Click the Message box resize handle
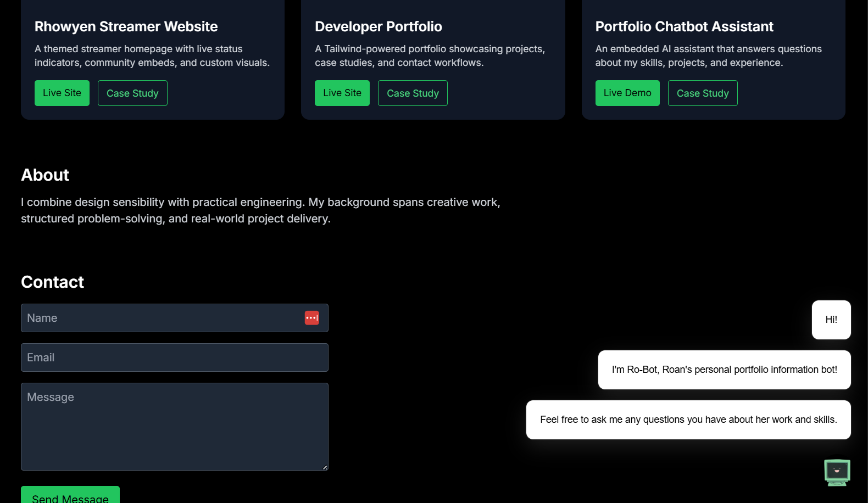 coord(325,467)
